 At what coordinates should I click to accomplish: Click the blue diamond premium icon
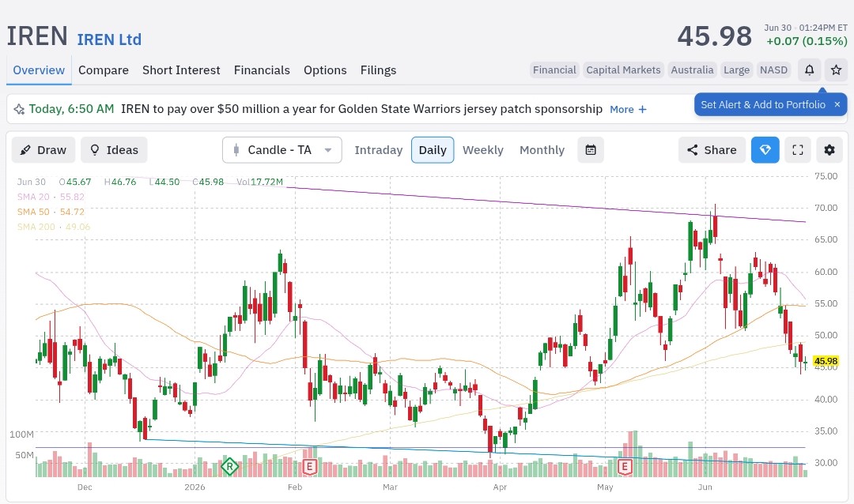pyautogui.click(x=765, y=150)
